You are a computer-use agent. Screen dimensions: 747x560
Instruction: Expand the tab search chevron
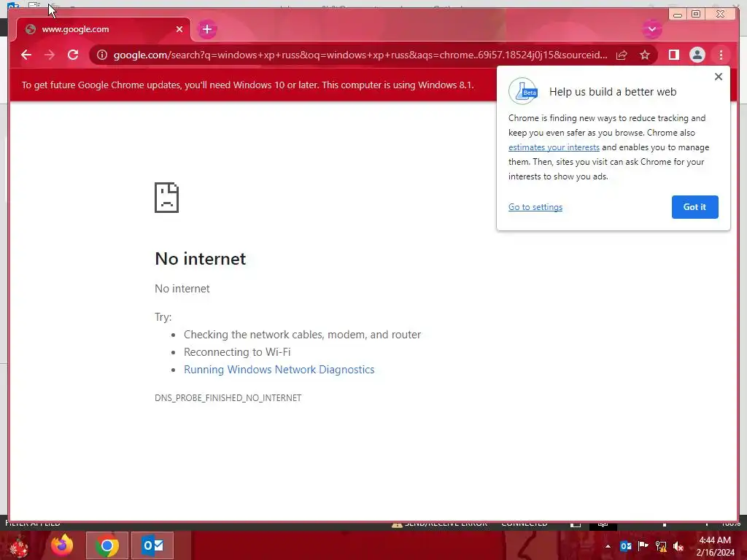coord(651,29)
